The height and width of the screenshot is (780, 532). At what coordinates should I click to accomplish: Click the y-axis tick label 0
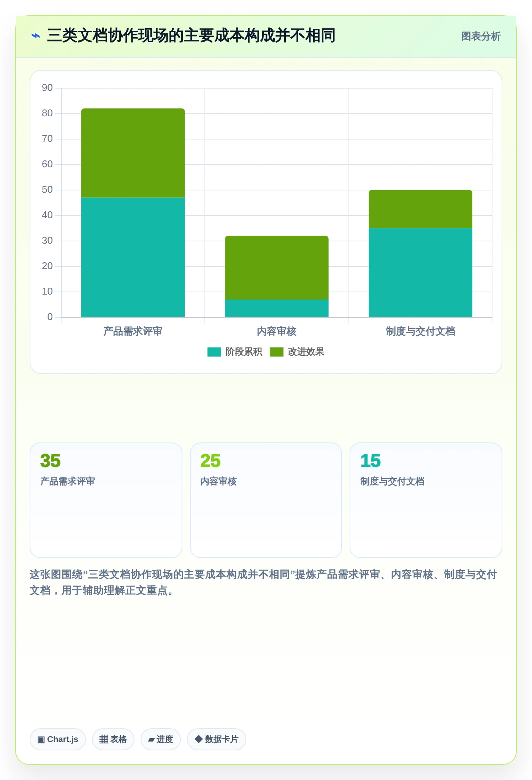coord(50,317)
